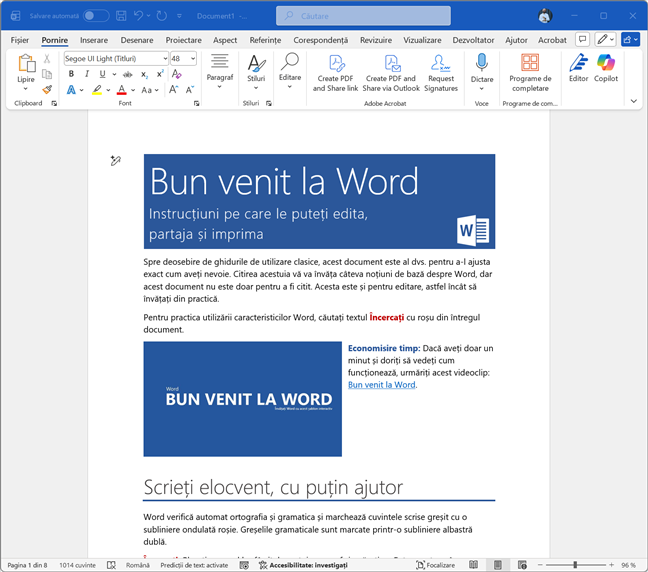Switch to the Corespondență tab
Screen dimensions: 648x572
(x=320, y=40)
